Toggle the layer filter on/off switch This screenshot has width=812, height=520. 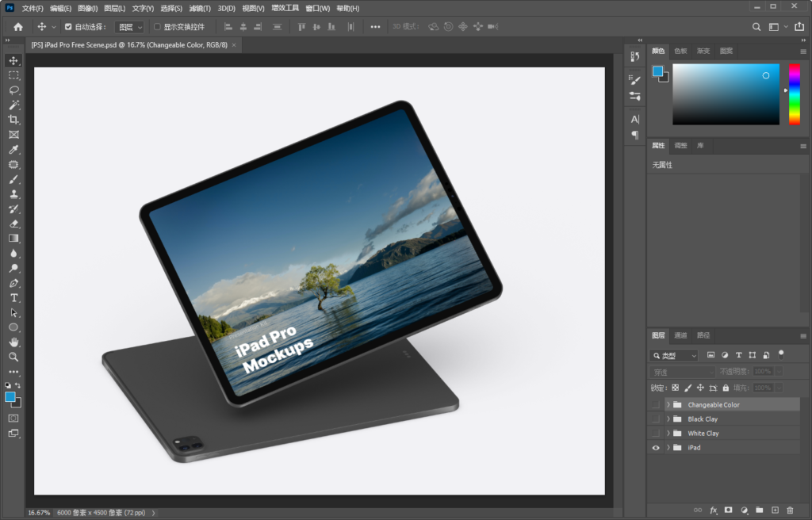781,355
